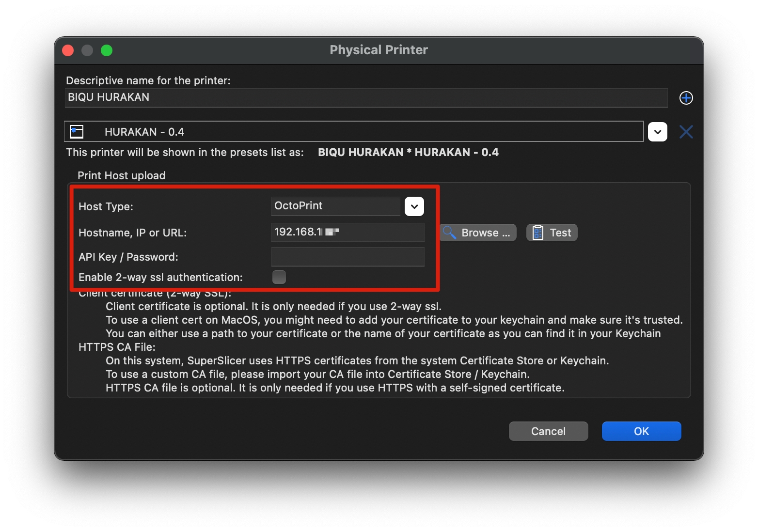Click the printer preset icon beside HURAKAN - 0.4

coord(77,132)
